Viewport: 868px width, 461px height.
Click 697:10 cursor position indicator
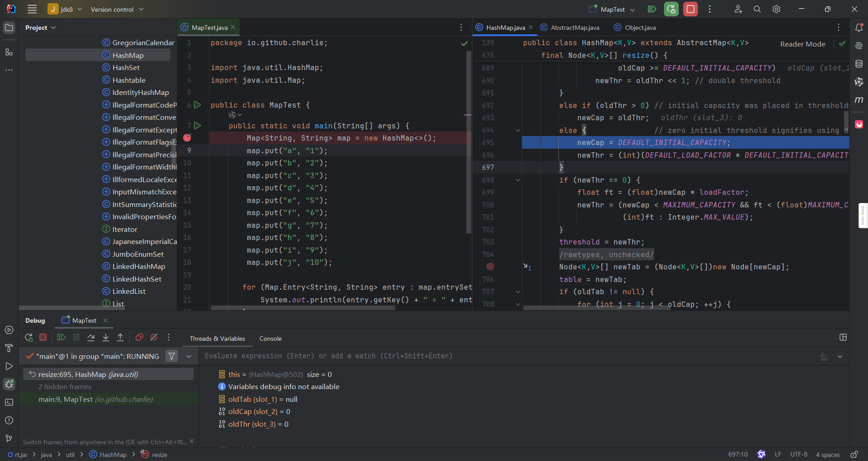[738, 454]
